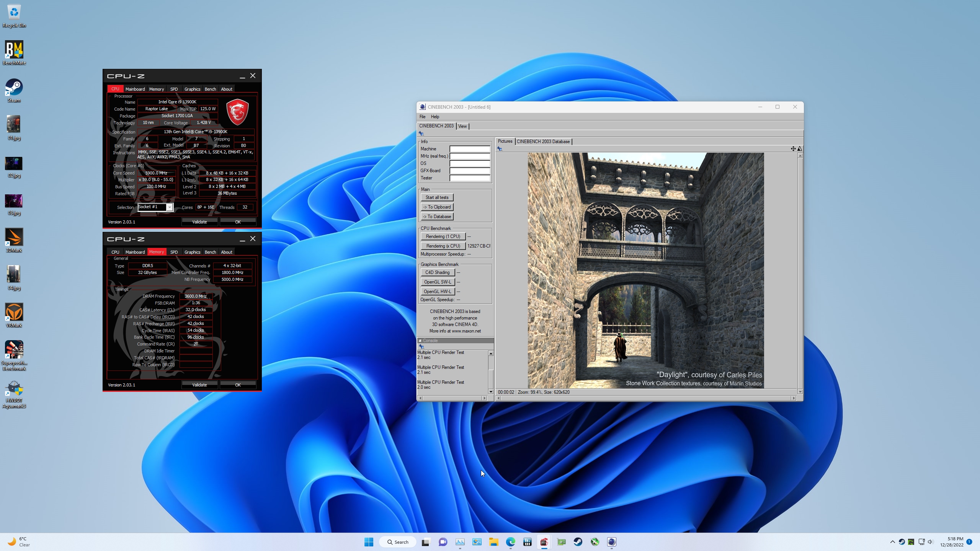Viewport: 980px width, 551px height.
Task: Start the C4D Shading test
Action: pos(438,272)
